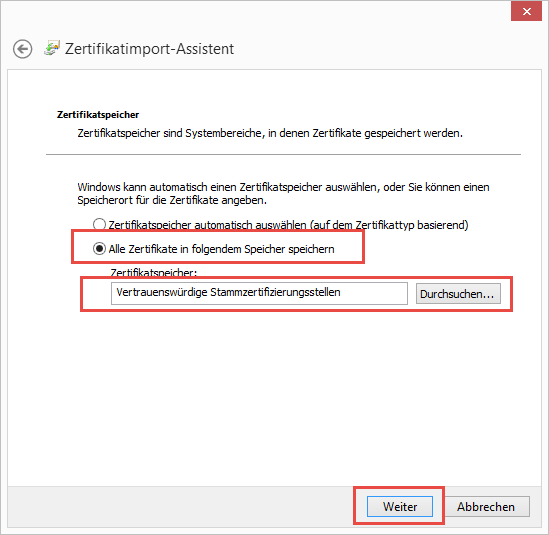The height and width of the screenshot is (535, 549).
Task: Open the Durchsuchen... store browser
Action: point(458,294)
